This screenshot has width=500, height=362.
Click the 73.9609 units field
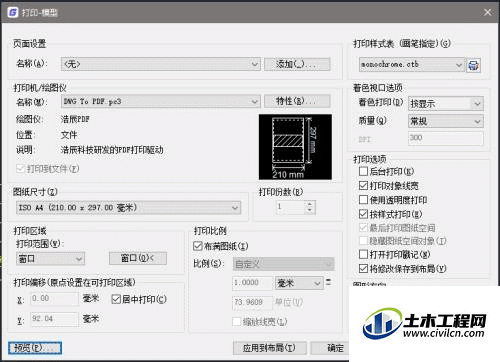coord(252,303)
